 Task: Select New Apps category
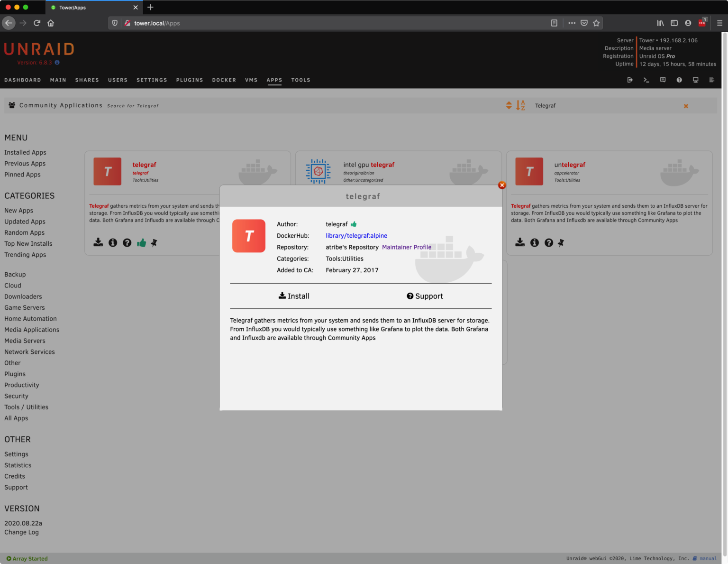(19, 211)
